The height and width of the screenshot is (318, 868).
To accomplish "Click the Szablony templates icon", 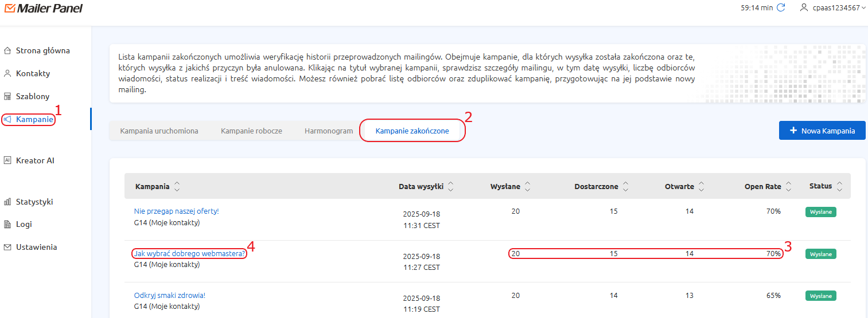I will (7, 96).
